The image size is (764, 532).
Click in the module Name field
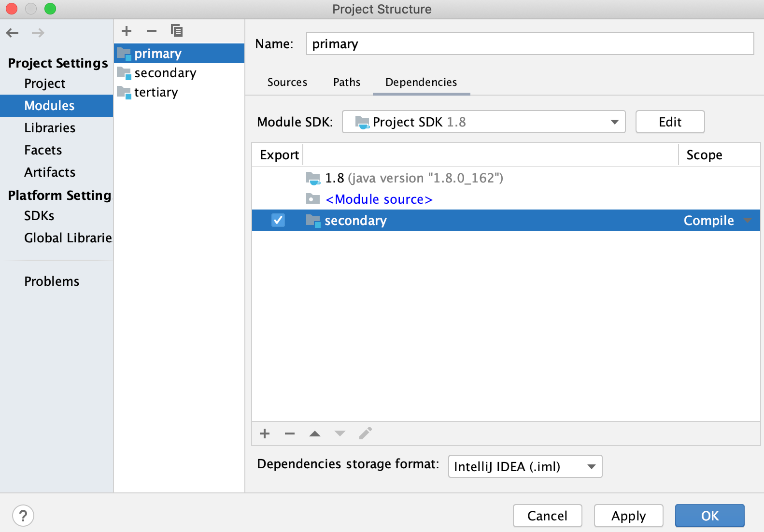pyautogui.click(x=530, y=44)
